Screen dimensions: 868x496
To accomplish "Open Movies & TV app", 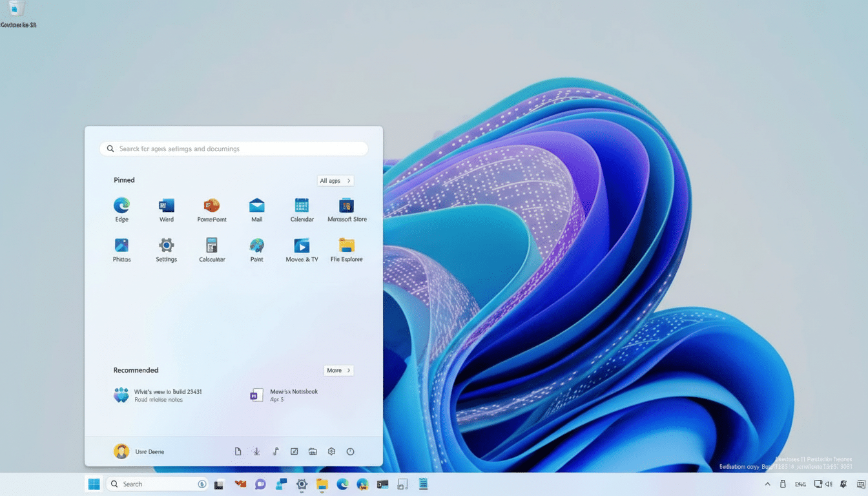I will pyautogui.click(x=302, y=246).
